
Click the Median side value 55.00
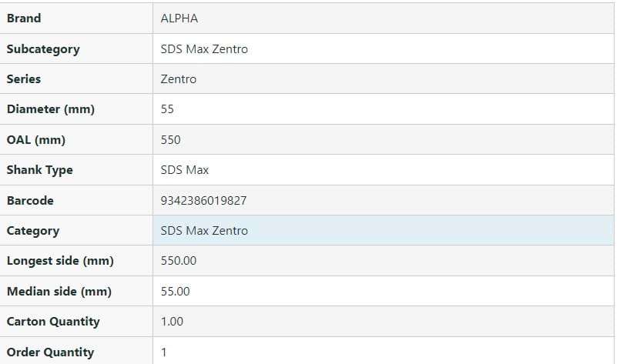[x=176, y=292]
